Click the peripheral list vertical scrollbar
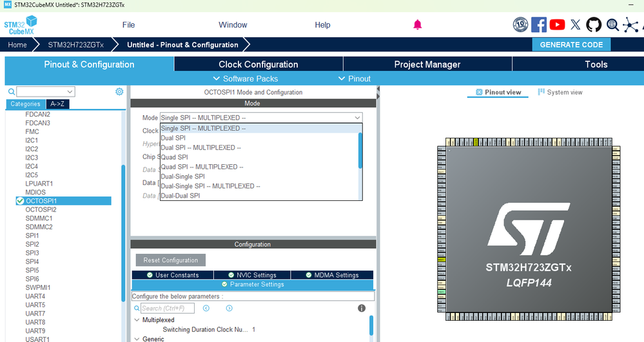 tap(122, 233)
